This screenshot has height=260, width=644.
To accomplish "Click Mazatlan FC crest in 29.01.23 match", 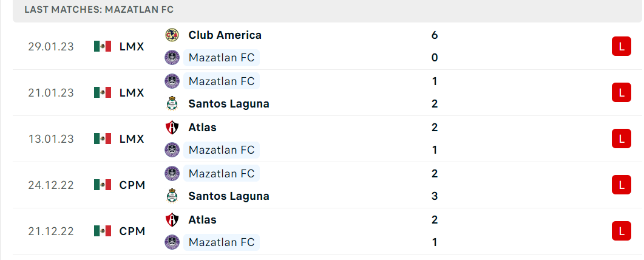I will [172, 58].
